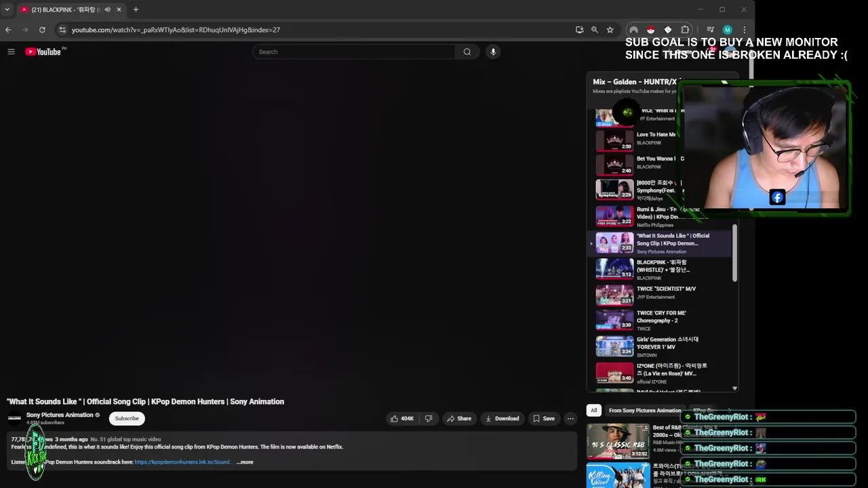
Task: Focus the YouTube search box
Action: [x=354, y=52]
